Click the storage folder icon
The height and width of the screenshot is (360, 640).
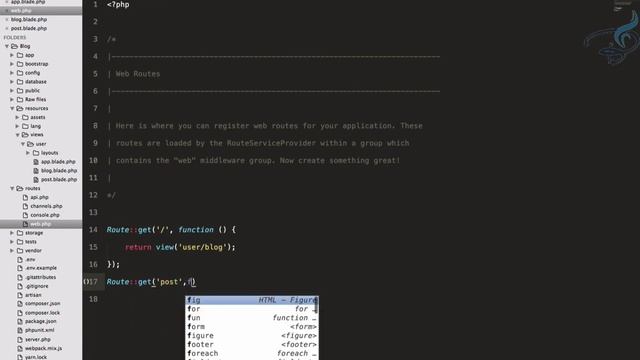tap(20, 233)
